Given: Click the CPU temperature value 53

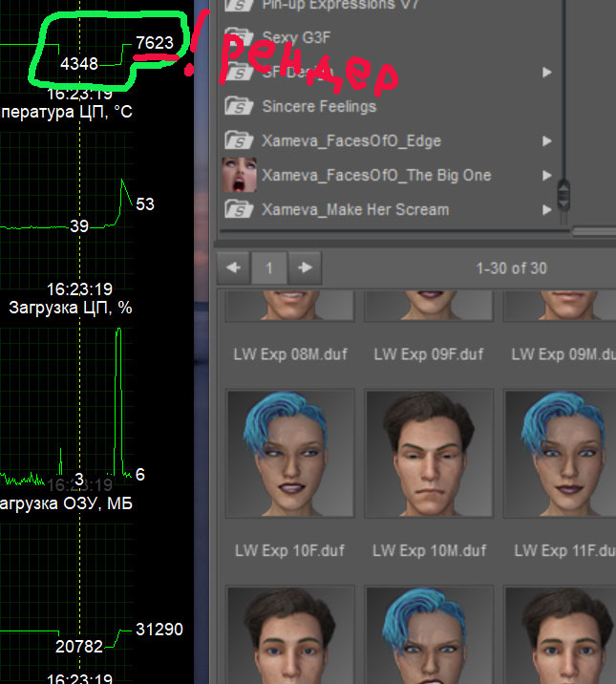Looking at the screenshot, I should [x=145, y=204].
